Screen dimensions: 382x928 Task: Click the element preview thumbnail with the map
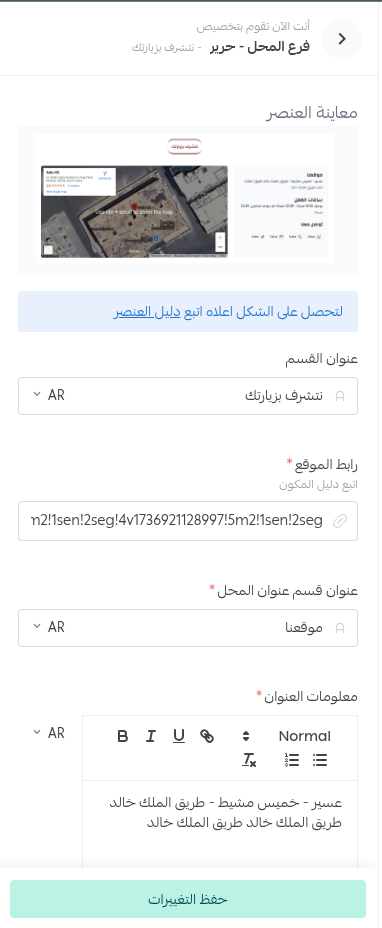pyautogui.click(x=188, y=201)
